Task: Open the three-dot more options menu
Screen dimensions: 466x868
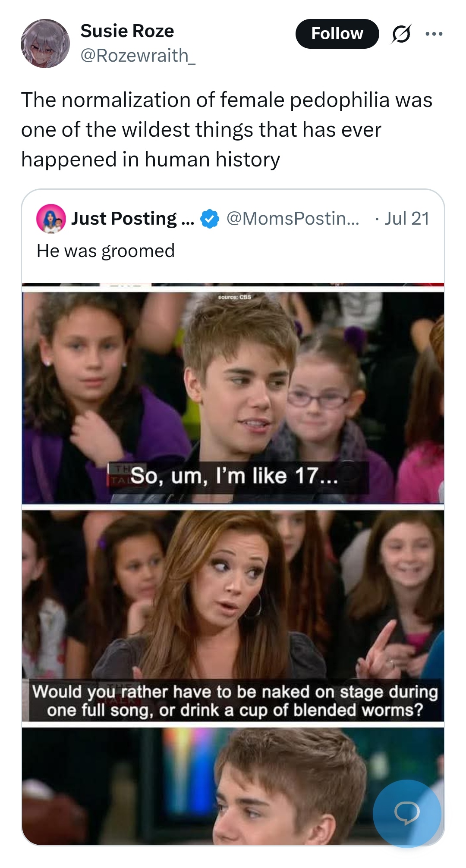Action: [434, 34]
